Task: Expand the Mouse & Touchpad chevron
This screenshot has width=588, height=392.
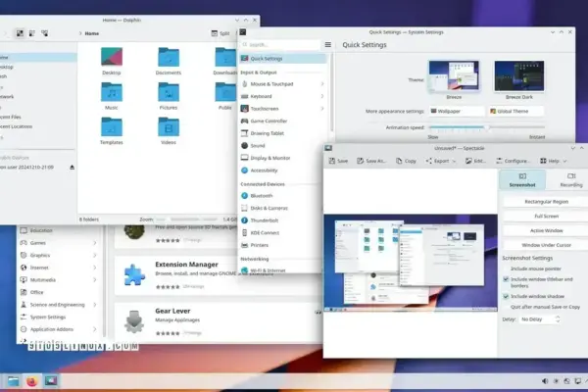Action: (x=322, y=84)
